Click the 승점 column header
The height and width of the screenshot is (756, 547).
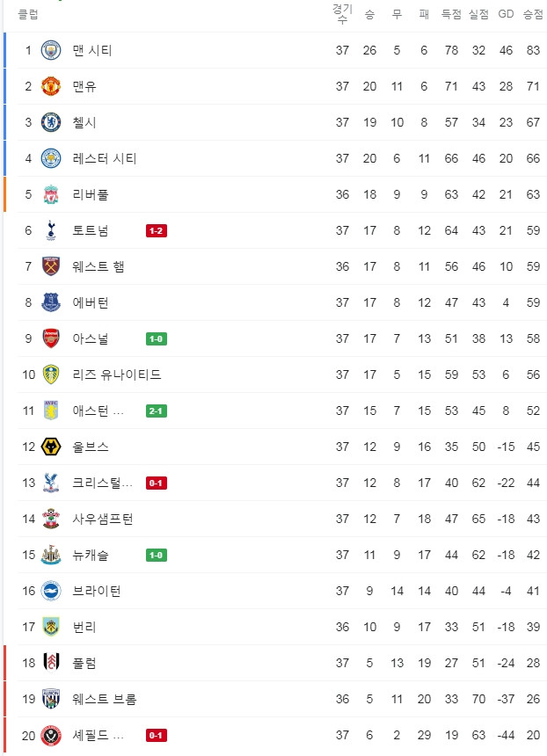[x=533, y=14]
